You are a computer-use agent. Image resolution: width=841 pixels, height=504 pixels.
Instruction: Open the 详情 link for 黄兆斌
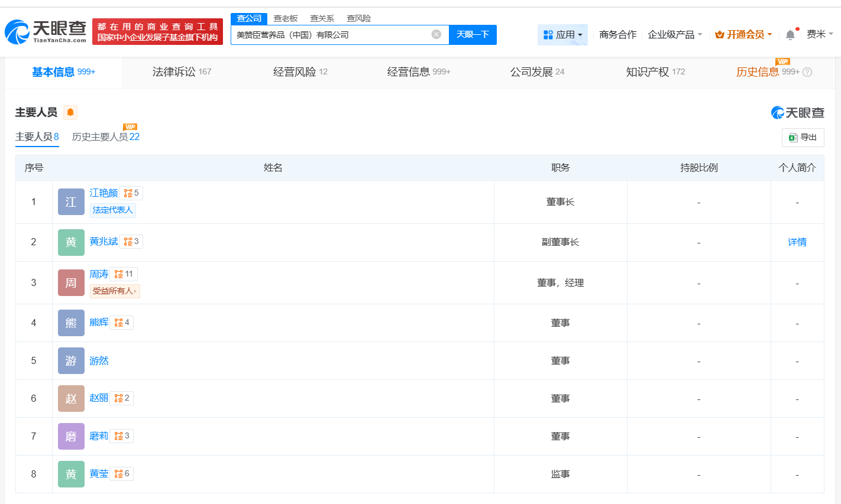797,242
